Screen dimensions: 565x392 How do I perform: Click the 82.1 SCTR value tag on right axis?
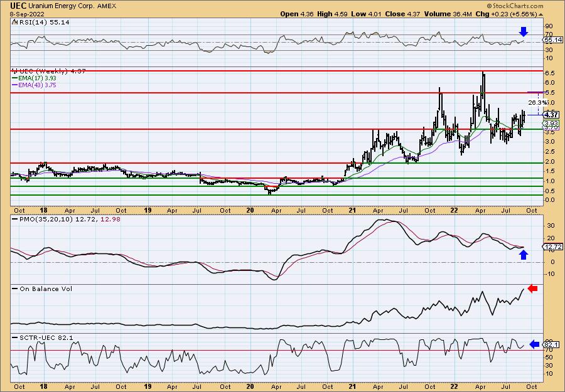click(x=552, y=344)
